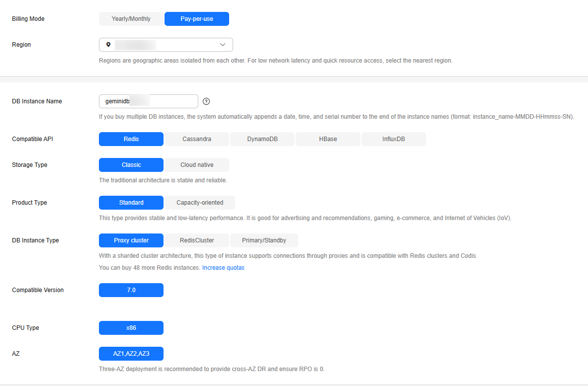The image size is (588, 386).
Task: Click 'The traditional architecture is stable and reliable.' text
Action: point(163,180)
